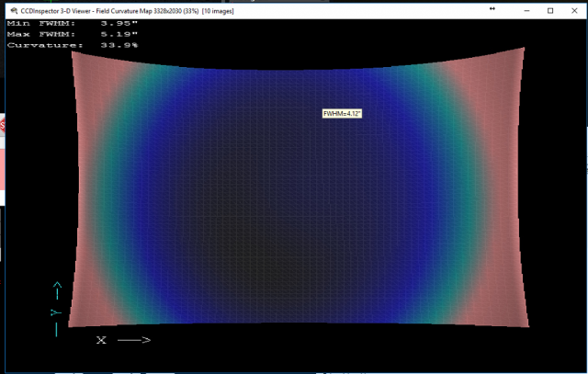The height and width of the screenshot is (374, 588).
Task: Click the Y axis arrow indicator
Action: 57,309
